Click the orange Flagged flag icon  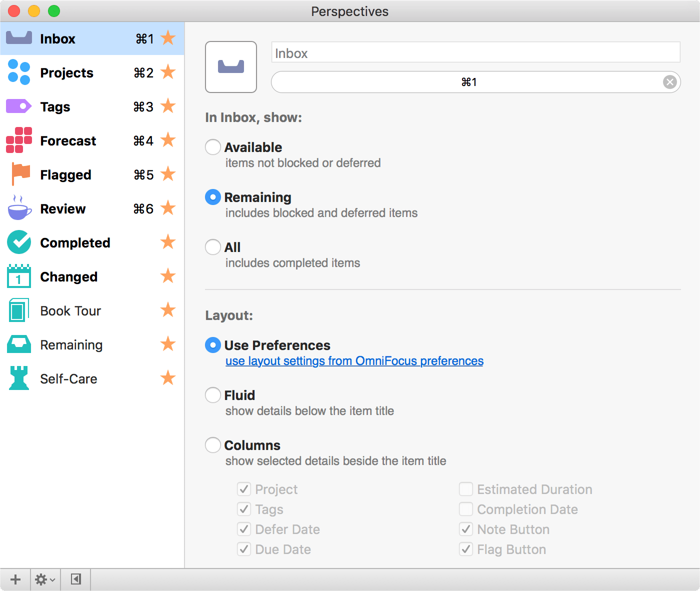pyautogui.click(x=20, y=174)
